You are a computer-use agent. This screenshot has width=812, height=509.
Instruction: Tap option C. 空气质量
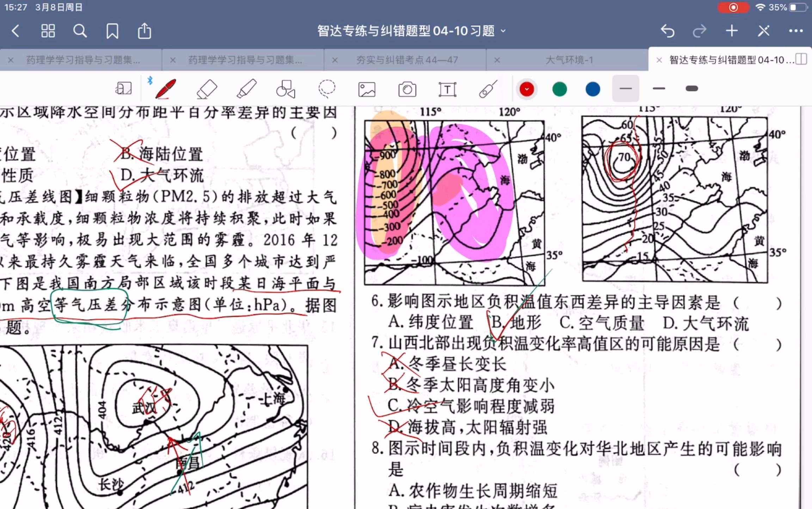(602, 323)
